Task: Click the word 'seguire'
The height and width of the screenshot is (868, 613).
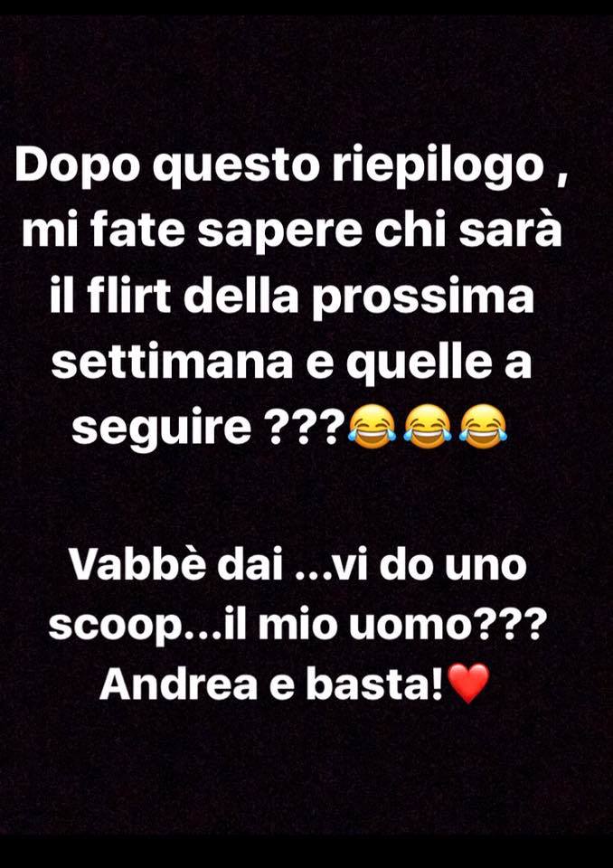Action: pos(162,427)
